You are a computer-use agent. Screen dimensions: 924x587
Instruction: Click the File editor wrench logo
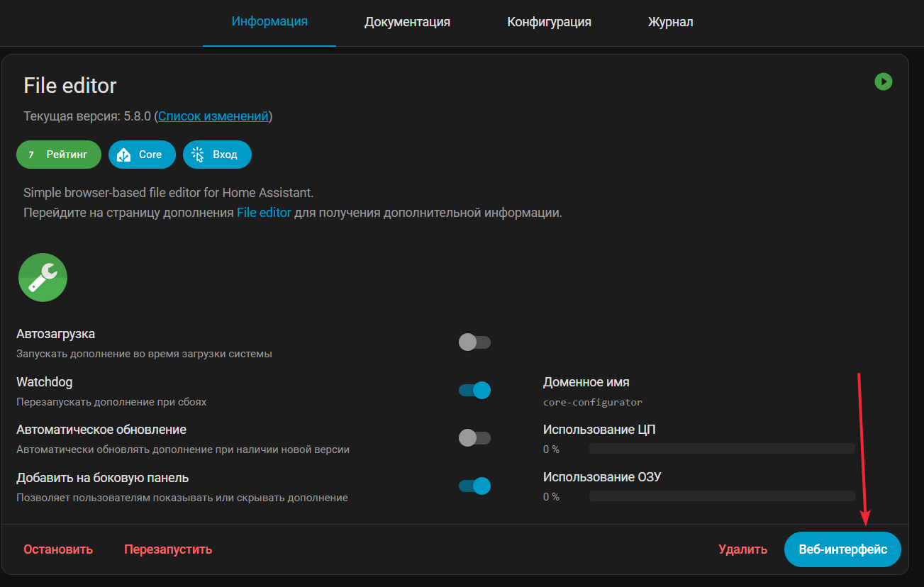43,277
